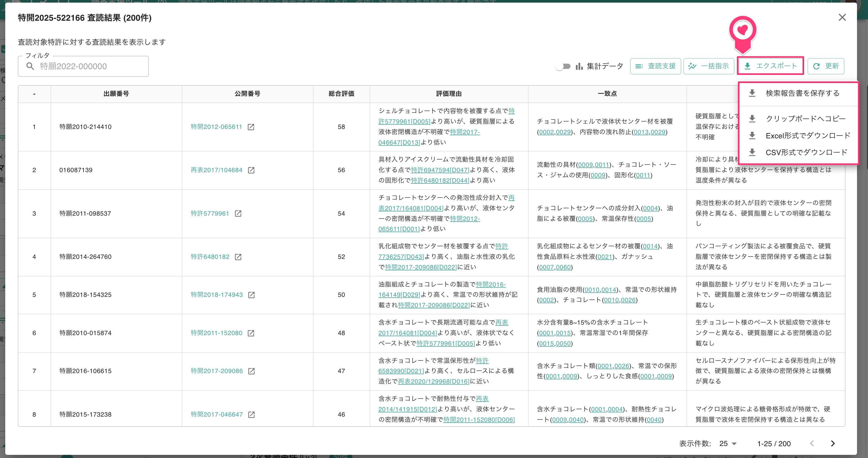868x458 pixels.
Task: Click the bar chart icon beside 集計データ
Action: pos(579,66)
